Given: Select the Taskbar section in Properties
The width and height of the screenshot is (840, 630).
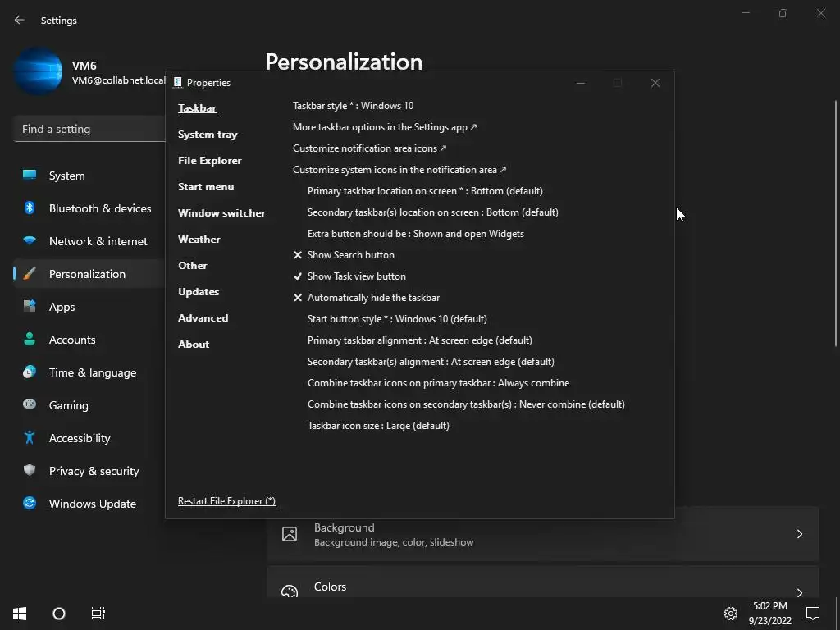Looking at the screenshot, I should [197, 107].
